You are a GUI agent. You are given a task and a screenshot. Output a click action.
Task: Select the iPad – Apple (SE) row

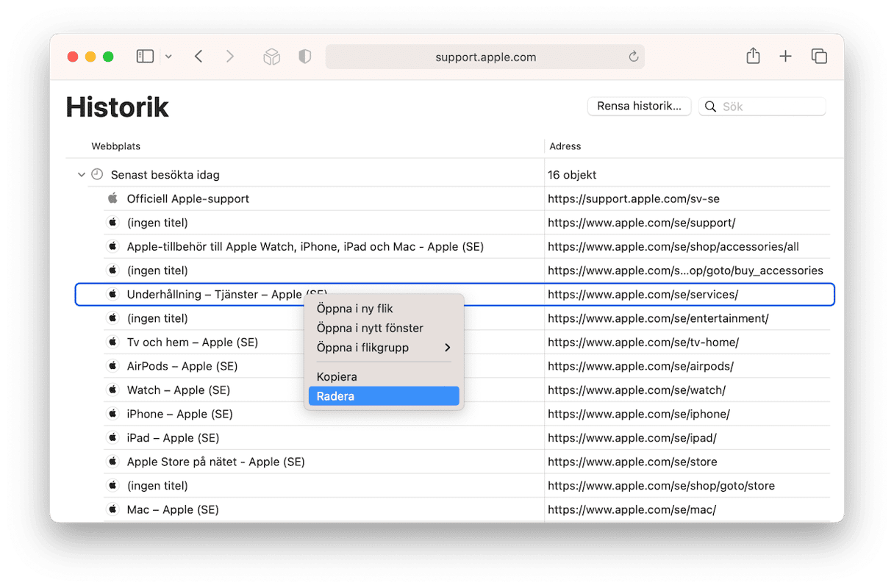pyautogui.click(x=467, y=437)
